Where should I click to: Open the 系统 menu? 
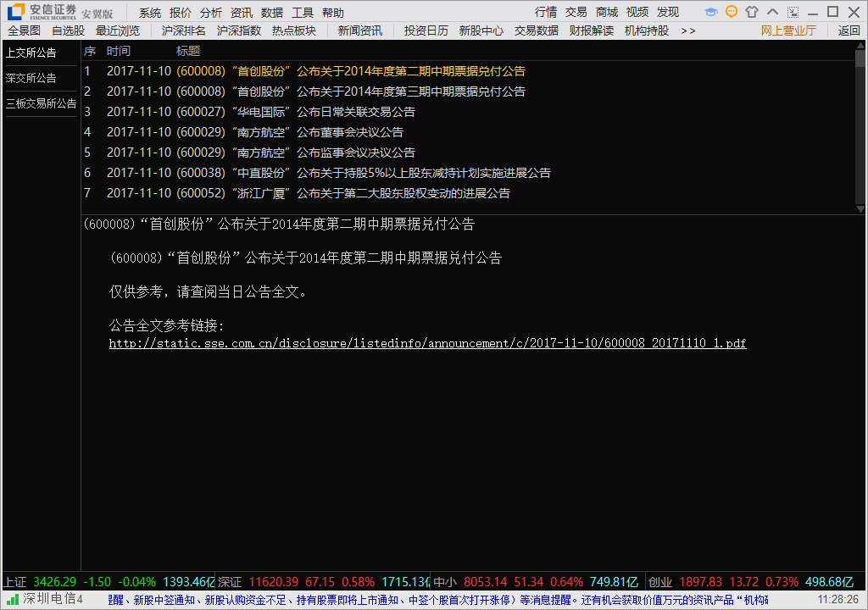tap(150, 12)
